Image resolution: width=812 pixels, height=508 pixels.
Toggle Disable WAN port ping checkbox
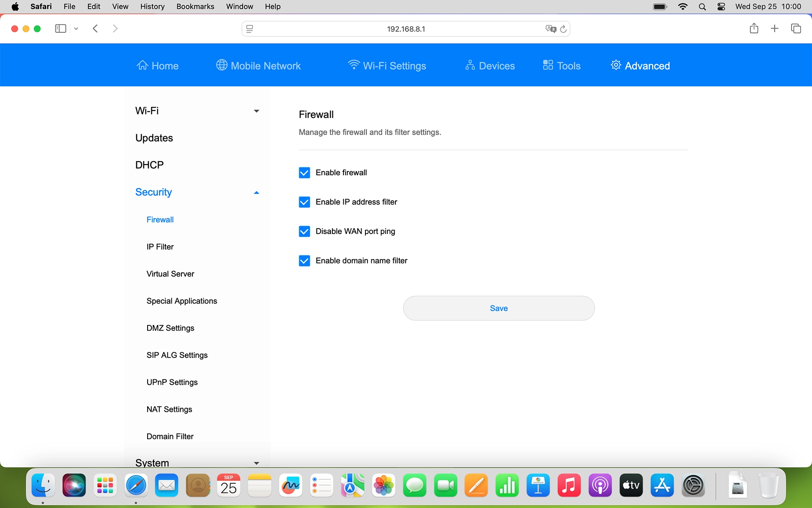coord(304,231)
